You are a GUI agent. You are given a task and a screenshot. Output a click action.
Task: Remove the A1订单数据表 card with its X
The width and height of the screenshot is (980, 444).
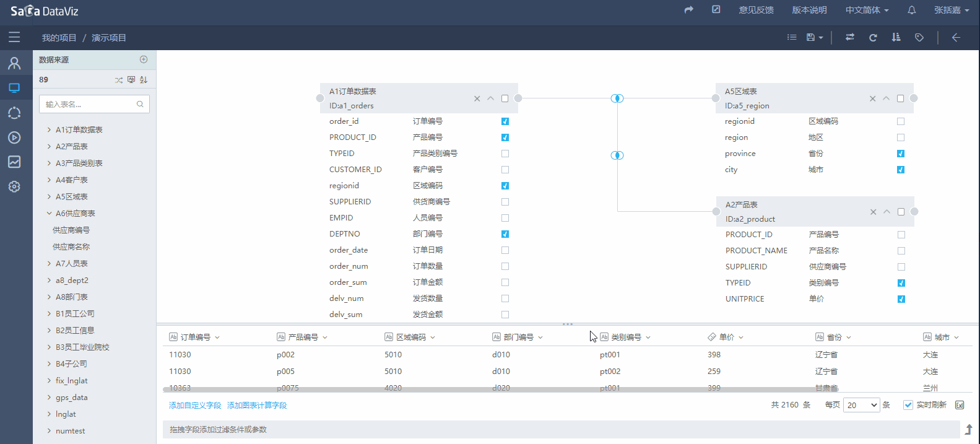477,98
